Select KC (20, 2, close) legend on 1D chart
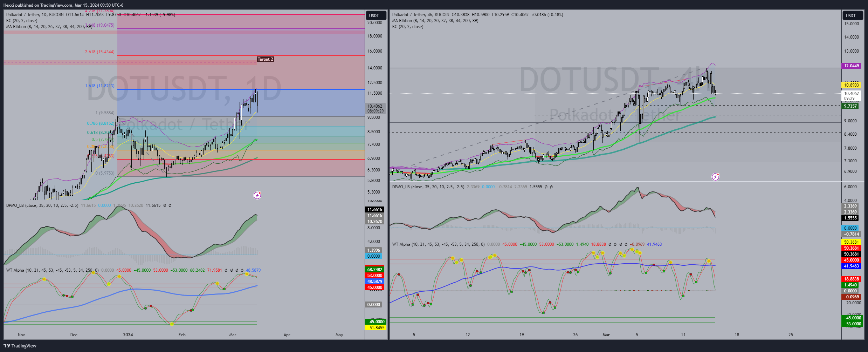This screenshot has height=352, width=868. [22, 21]
